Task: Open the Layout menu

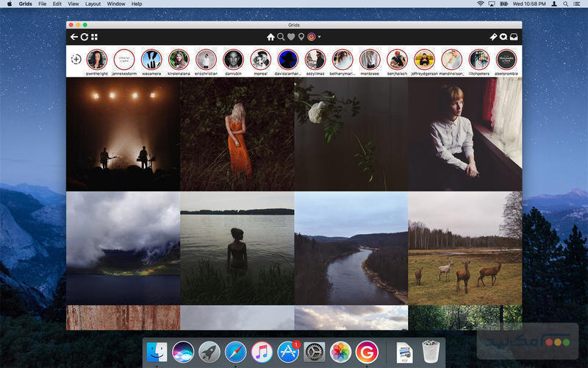Action: [93, 4]
